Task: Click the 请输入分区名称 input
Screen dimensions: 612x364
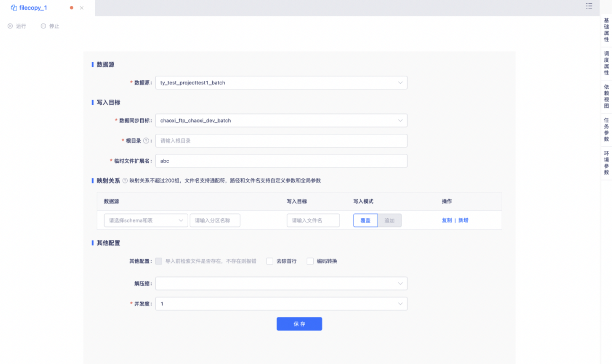Action: pyautogui.click(x=215, y=220)
